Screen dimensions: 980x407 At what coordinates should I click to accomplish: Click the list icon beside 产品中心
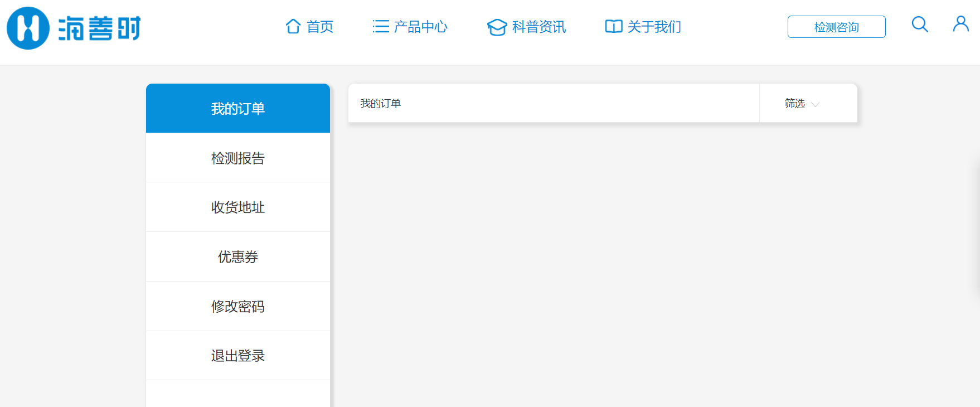point(381,26)
